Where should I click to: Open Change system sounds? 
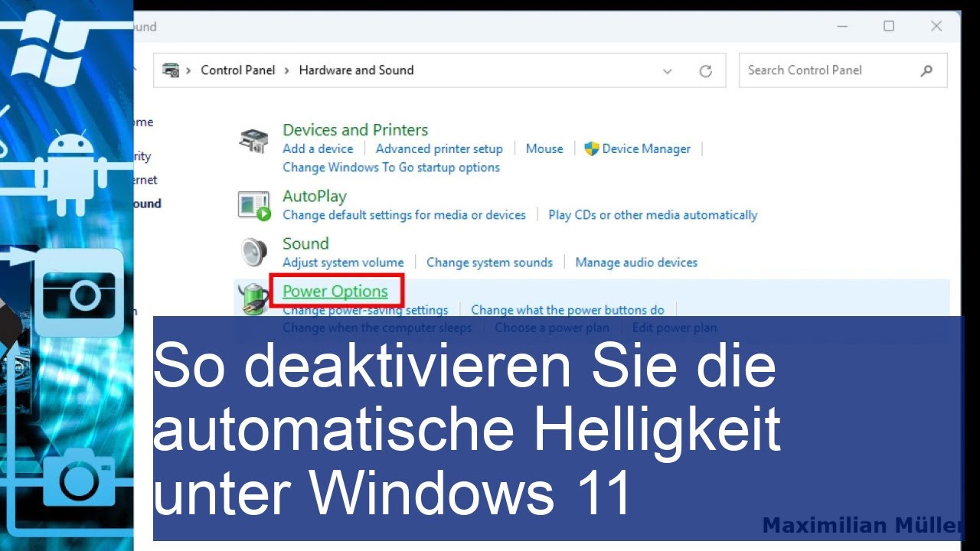[489, 262]
